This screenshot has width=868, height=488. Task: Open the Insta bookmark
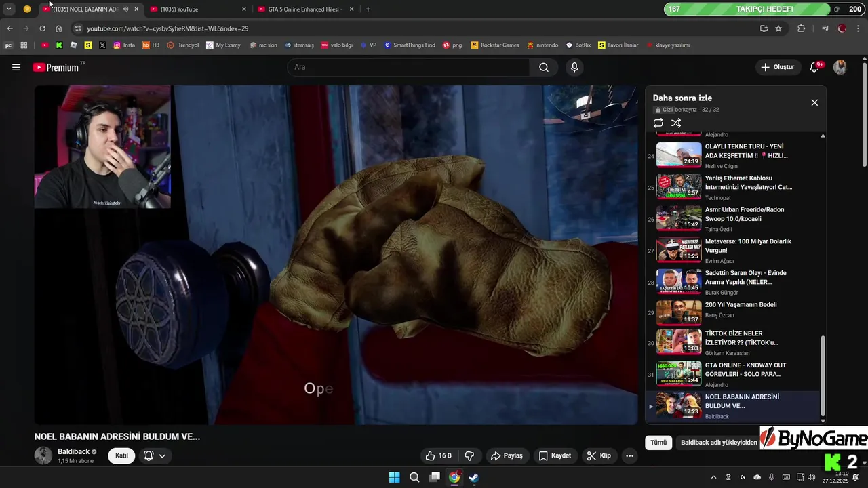pyautogui.click(x=124, y=45)
